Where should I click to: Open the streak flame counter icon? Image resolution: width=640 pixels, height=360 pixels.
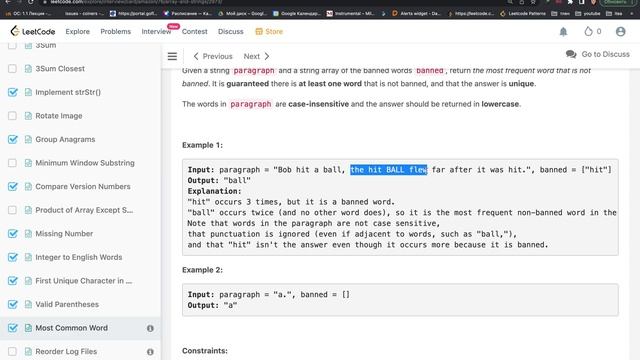click(588, 31)
